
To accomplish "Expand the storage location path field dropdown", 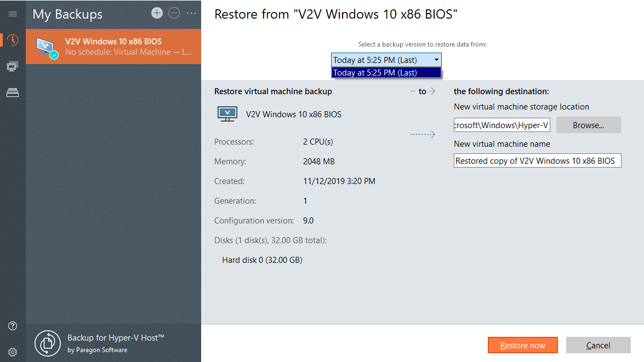I will (545, 125).
